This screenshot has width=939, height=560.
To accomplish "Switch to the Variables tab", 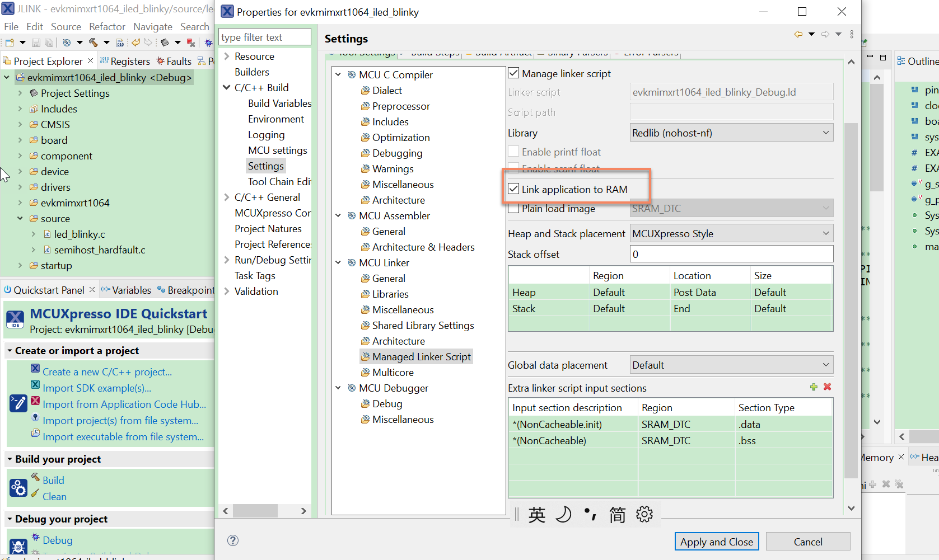I will [126, 290].
